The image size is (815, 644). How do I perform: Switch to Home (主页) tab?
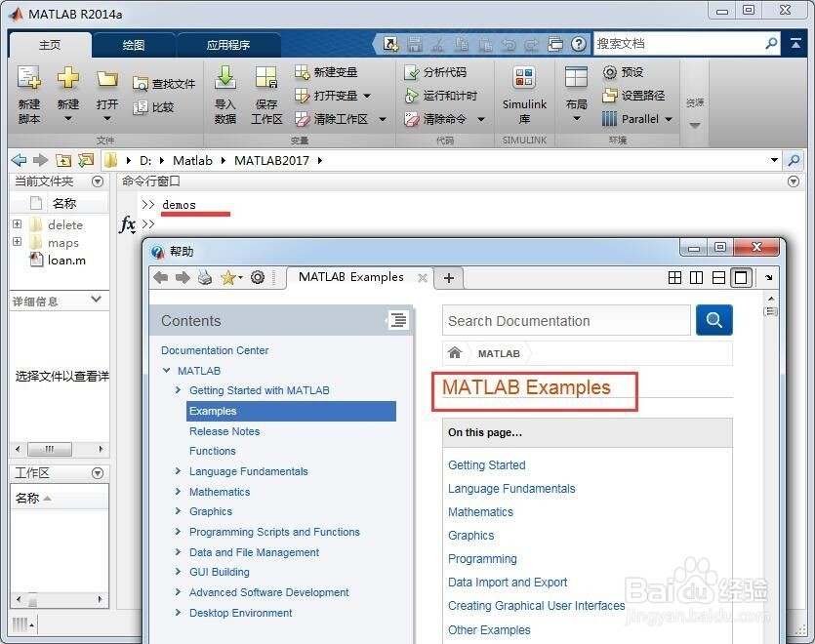(x=50, y=45)
